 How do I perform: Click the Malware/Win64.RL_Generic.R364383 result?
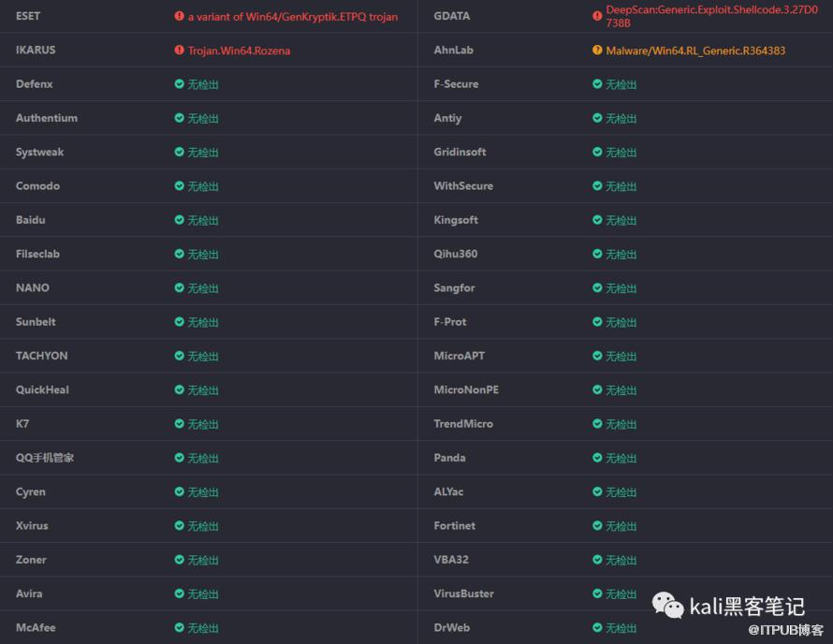695,51
